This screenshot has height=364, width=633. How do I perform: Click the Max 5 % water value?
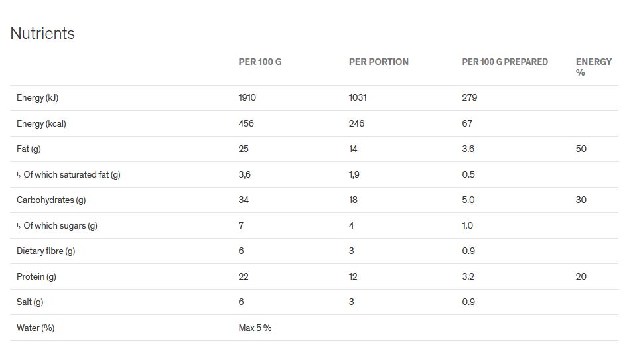(255, 328)
